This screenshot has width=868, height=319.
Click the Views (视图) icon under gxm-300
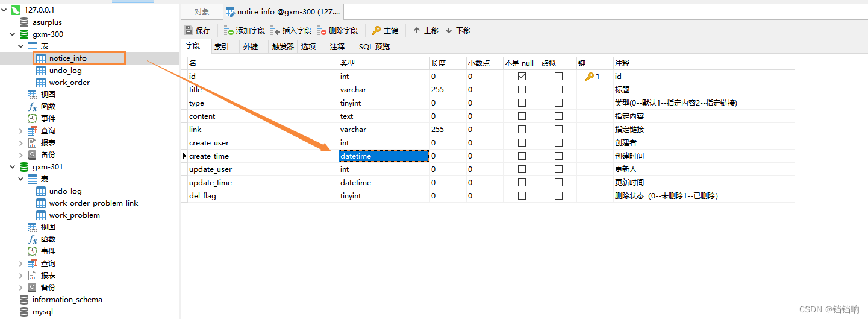click(x=33, y=95)
